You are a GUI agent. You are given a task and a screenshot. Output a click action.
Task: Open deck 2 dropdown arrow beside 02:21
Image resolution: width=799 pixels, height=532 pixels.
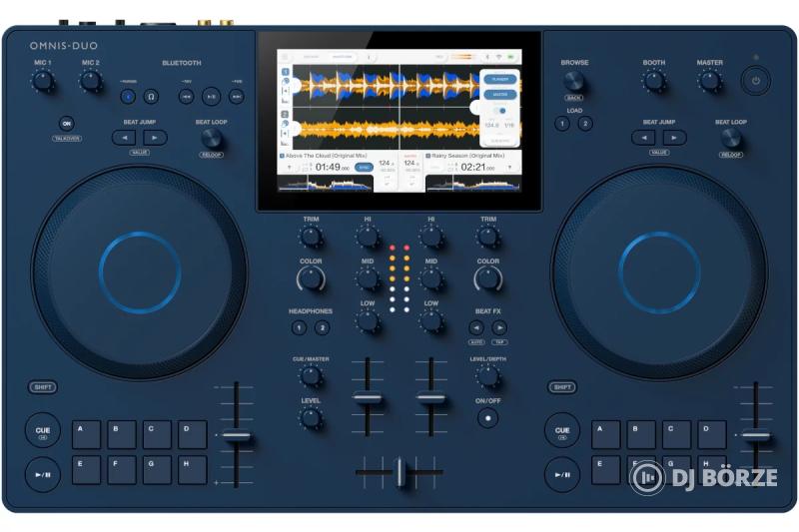(x=509, y=168)
